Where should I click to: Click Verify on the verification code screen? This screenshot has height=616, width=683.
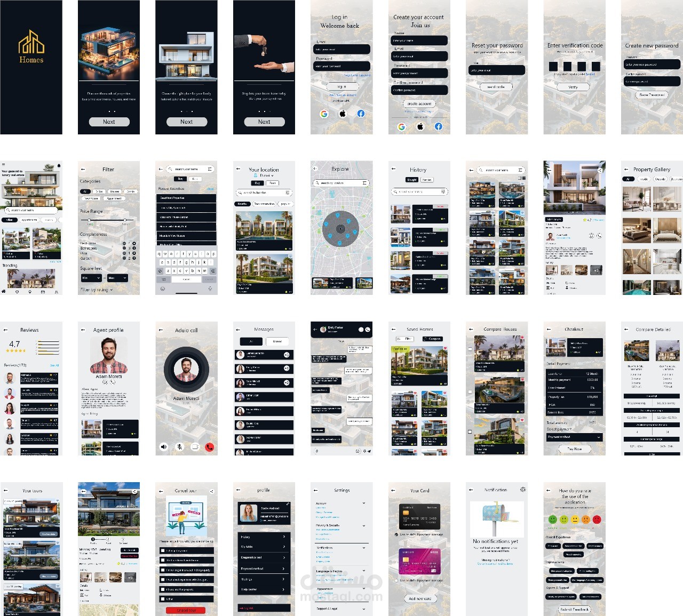(x=573, y=87)
